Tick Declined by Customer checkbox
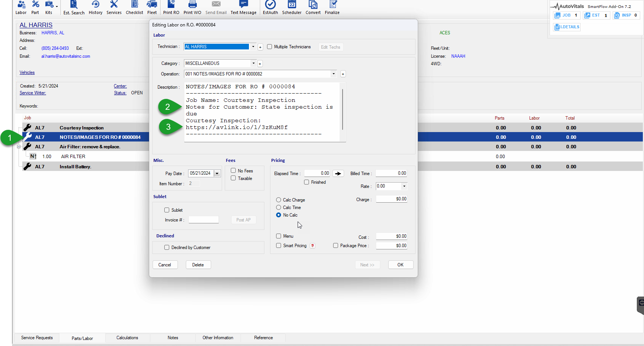This screenshot has width=644, height=346. click(x=167, y=247)
